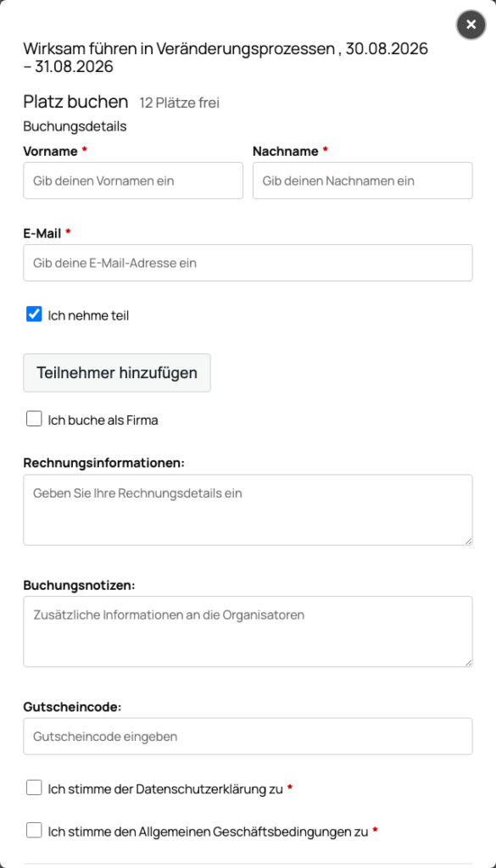The image size is (496, 868).
Task: Click the 'Gutscheincode:' label
Action: point(73,707)
